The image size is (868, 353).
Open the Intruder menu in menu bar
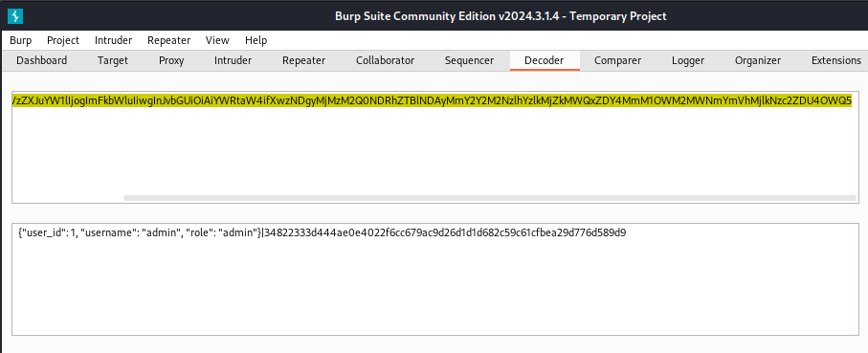click(x=114, y=40)
